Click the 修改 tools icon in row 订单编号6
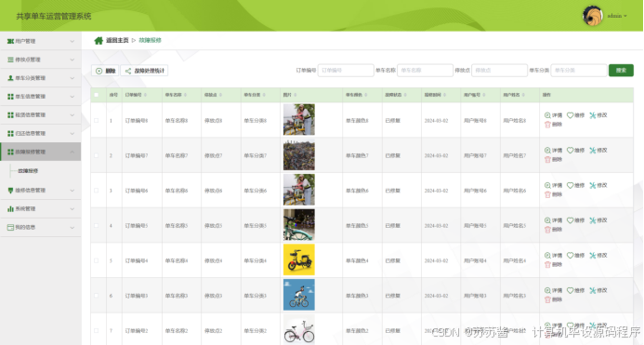 click(592, 185)
